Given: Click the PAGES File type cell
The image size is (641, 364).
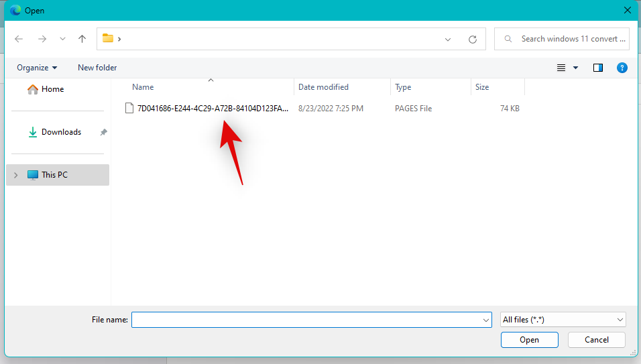Looking at the screenshot, I should [413, 108].
